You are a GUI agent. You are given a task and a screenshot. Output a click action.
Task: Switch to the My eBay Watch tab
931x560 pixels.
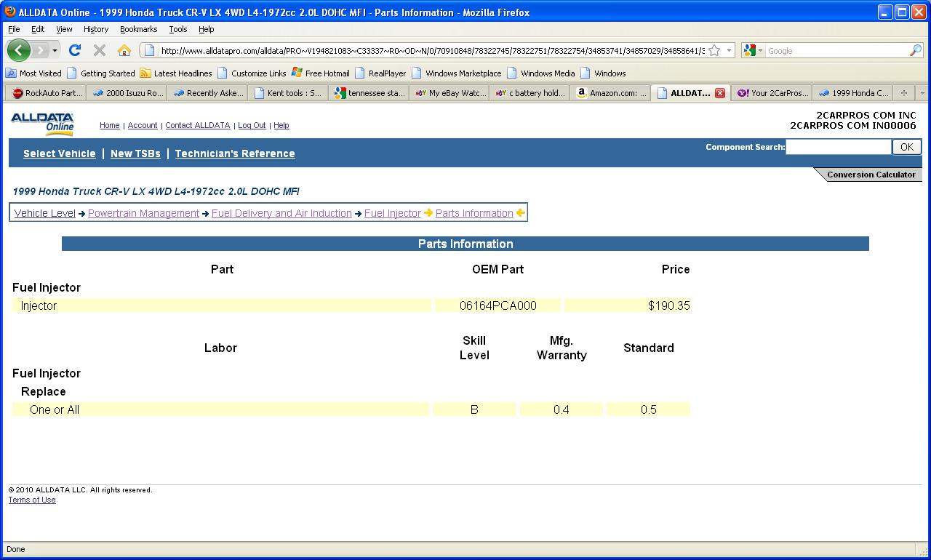tap(450, 93)
